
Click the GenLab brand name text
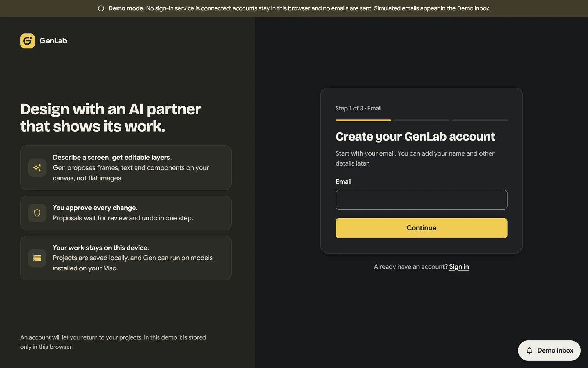click(x=53, y=41)
